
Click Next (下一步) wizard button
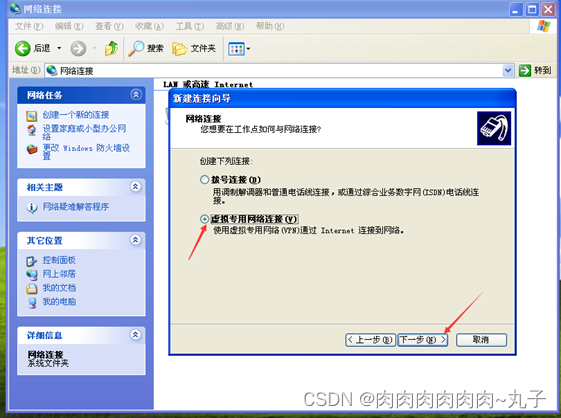(x=423, y=340)
